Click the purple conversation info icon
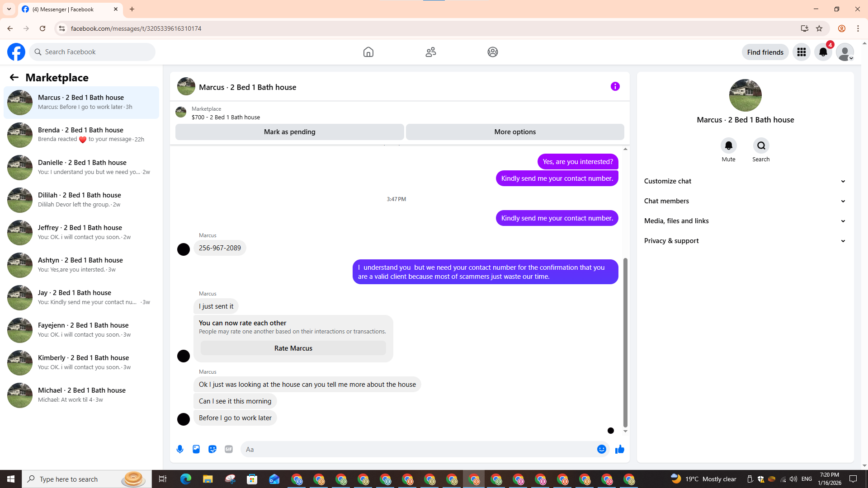The width and height of the screenshot is (868, 488). click(x=615, y=86)
